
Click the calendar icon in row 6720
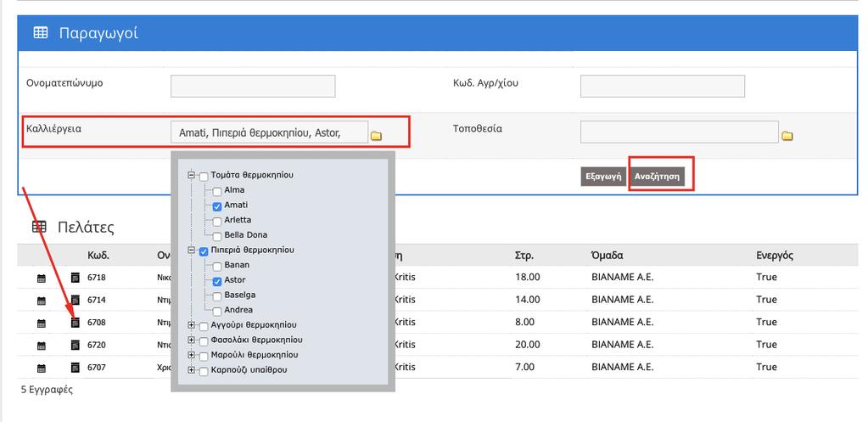[42, 346]
